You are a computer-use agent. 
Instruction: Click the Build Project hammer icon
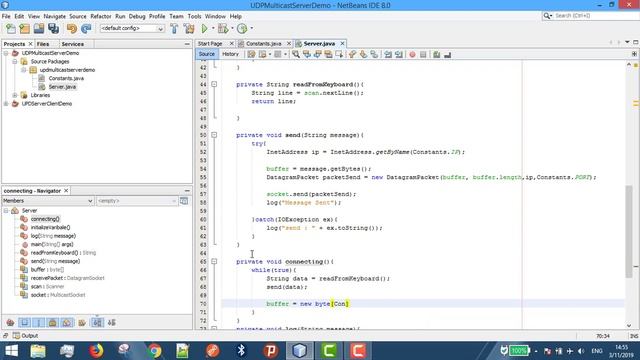174,28
